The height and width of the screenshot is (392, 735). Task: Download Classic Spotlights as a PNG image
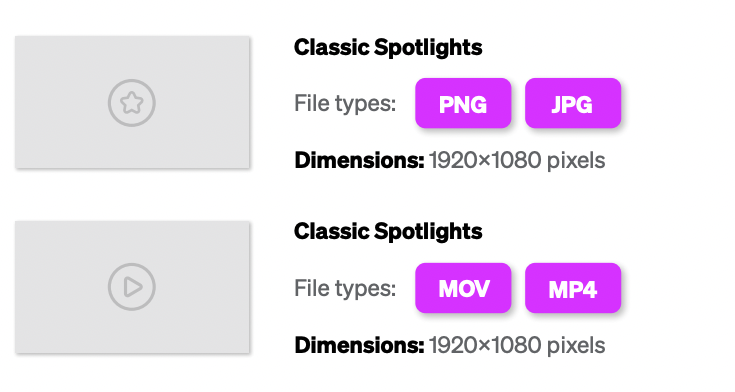463,103
